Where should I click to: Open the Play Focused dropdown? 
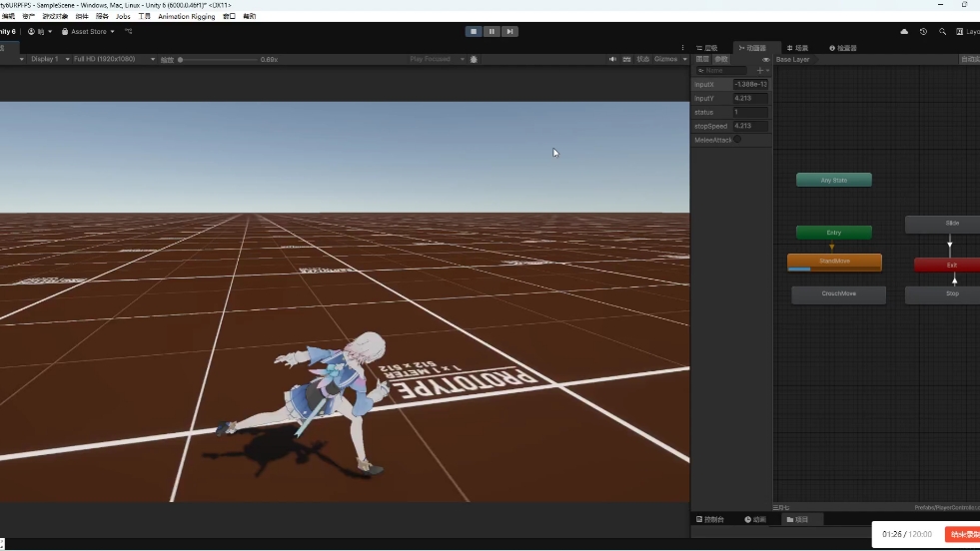click(437, 59)
